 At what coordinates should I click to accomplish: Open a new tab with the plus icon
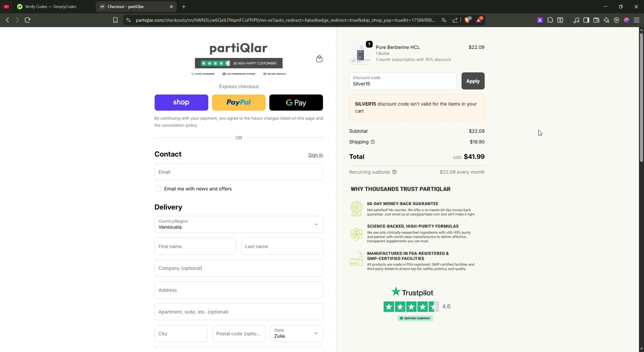coord(184,6)
